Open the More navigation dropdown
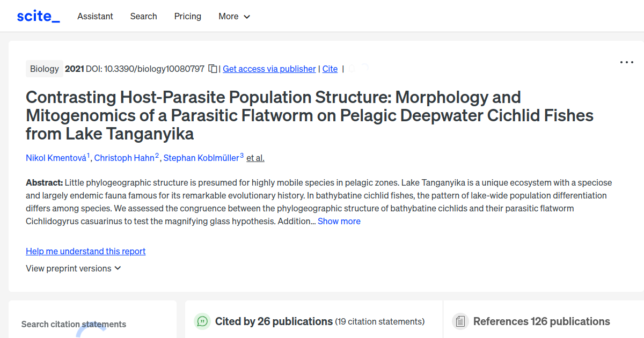 tap(234, 16)
